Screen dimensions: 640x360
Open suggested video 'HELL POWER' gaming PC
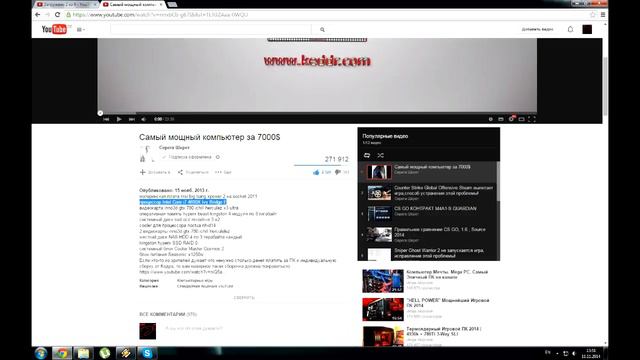pyautogui.click(x=427, y=309)
